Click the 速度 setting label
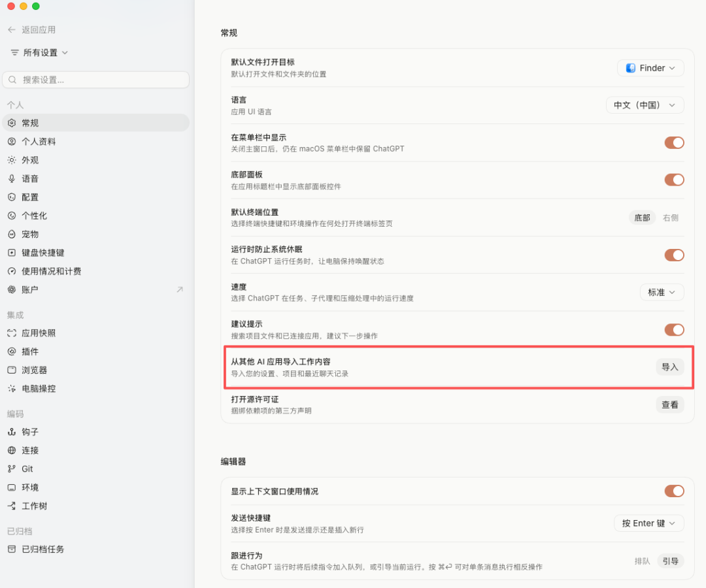The image size is (706, 588). (x=239, y=287)
